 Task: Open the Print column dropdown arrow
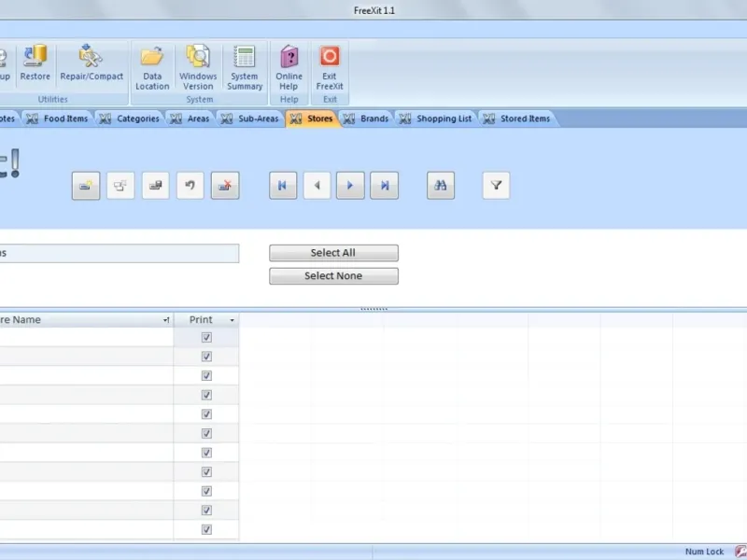(x=232, y=320)
